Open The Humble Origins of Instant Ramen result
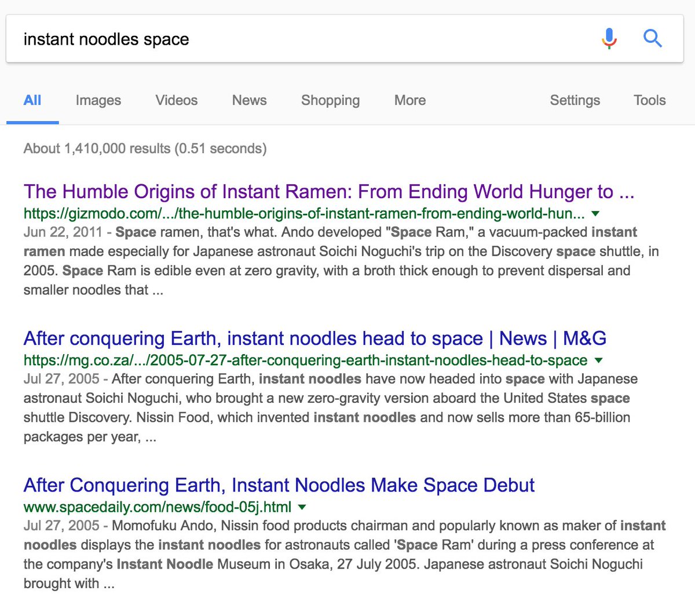The width and height of the screenshot is (695, 616). pyautogui.click(x=329, y=192)
